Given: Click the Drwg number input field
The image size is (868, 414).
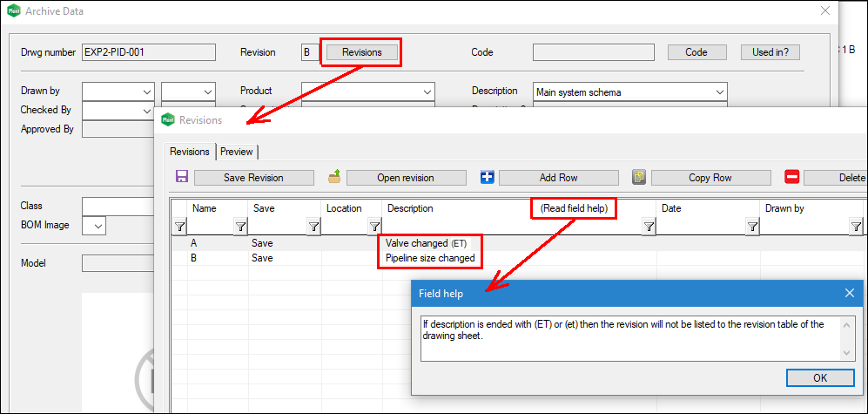Looking at the screenshot, I should 148,52.
